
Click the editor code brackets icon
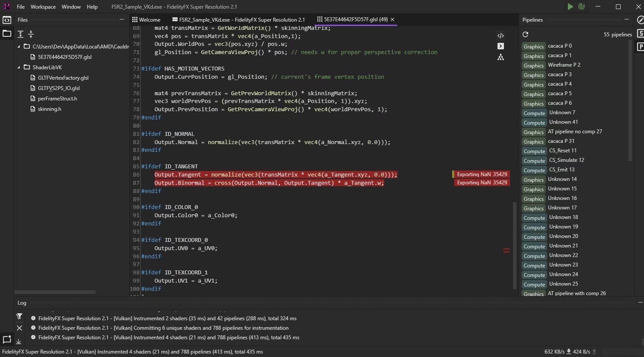click(x=500, y=35)
